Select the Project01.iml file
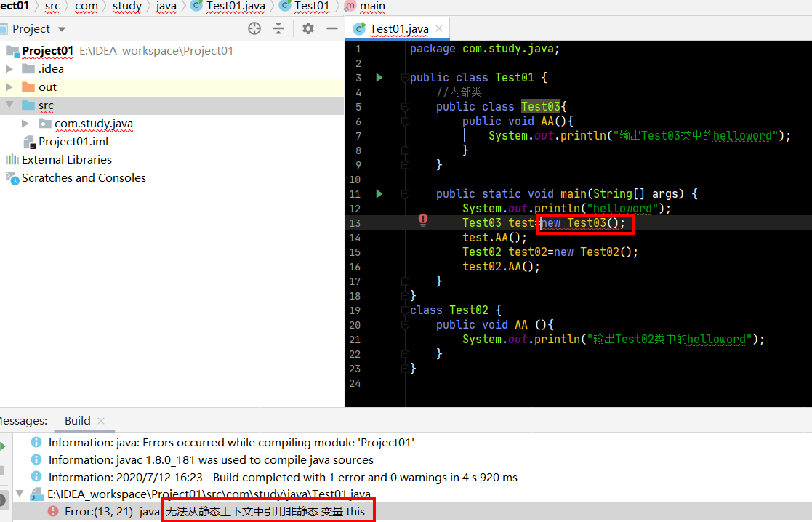 click(73, 141)
